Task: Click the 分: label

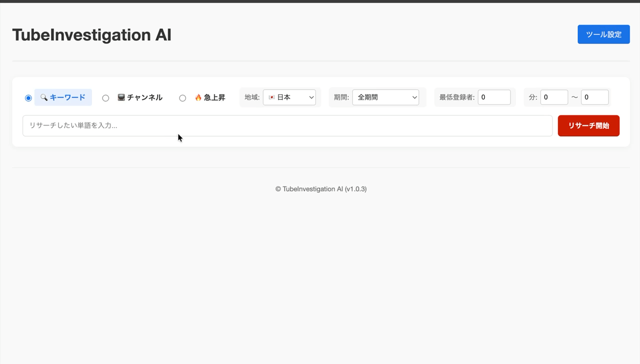Action: click(533, 97)
